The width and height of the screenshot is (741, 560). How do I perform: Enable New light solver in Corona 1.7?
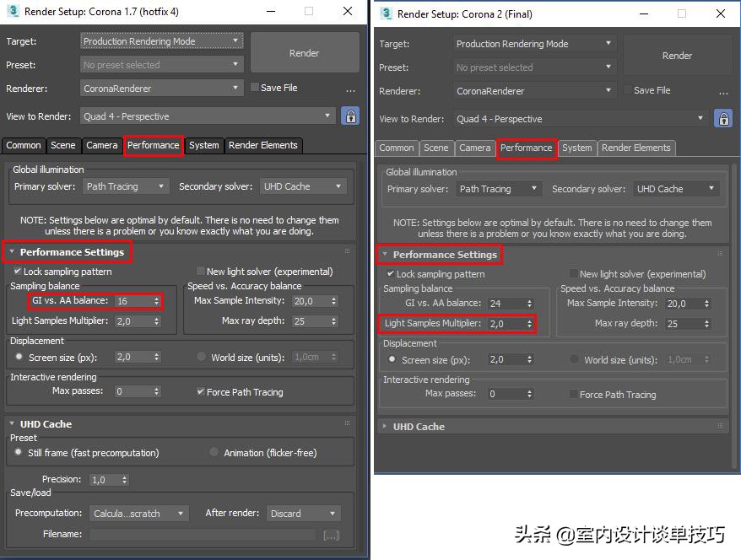point(201,271)
